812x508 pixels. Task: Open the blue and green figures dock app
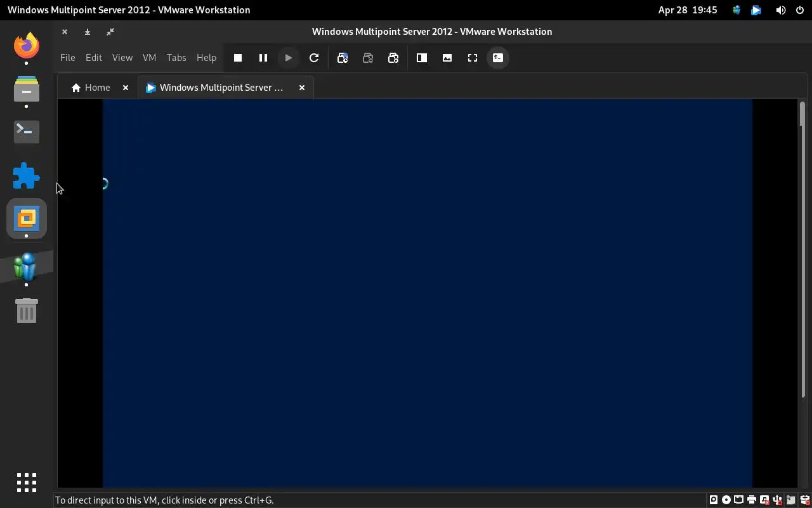tap(27, 267)
